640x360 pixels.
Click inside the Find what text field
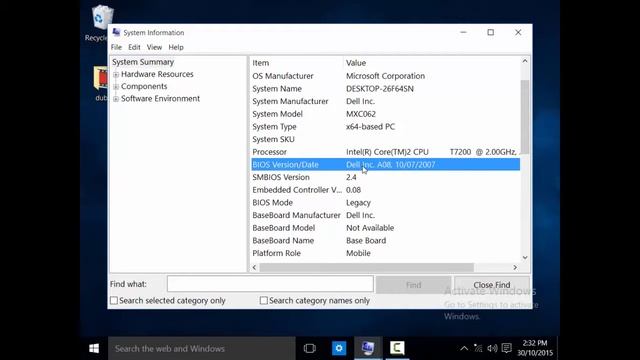coord(270,284)
